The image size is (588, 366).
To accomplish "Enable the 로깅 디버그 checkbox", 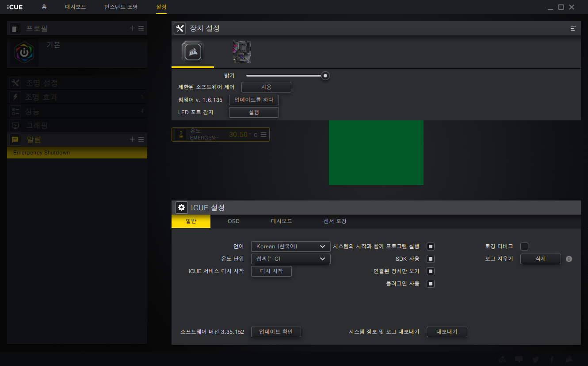I will click(x=524, y=247).
